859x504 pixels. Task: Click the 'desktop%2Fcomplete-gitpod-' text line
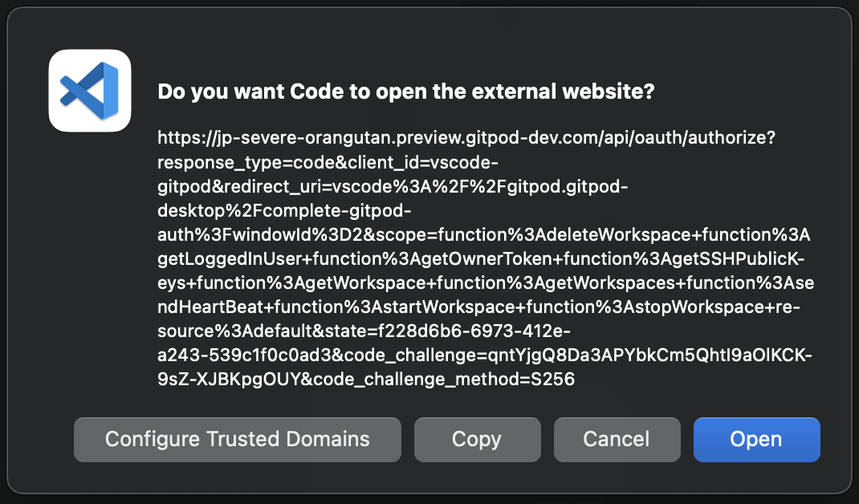[283, 210]
